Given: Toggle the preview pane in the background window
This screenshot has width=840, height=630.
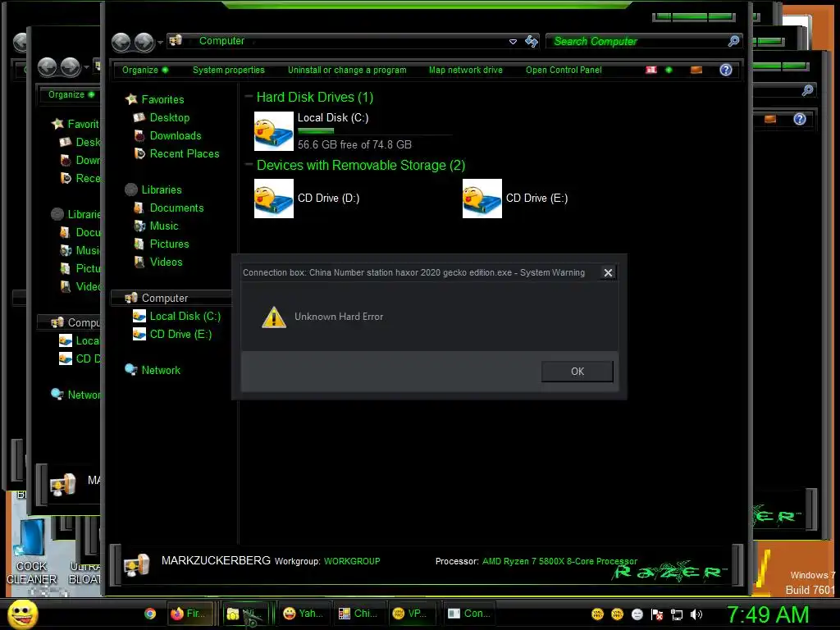Looking at the screenshot, I should [x=770, y=119].
